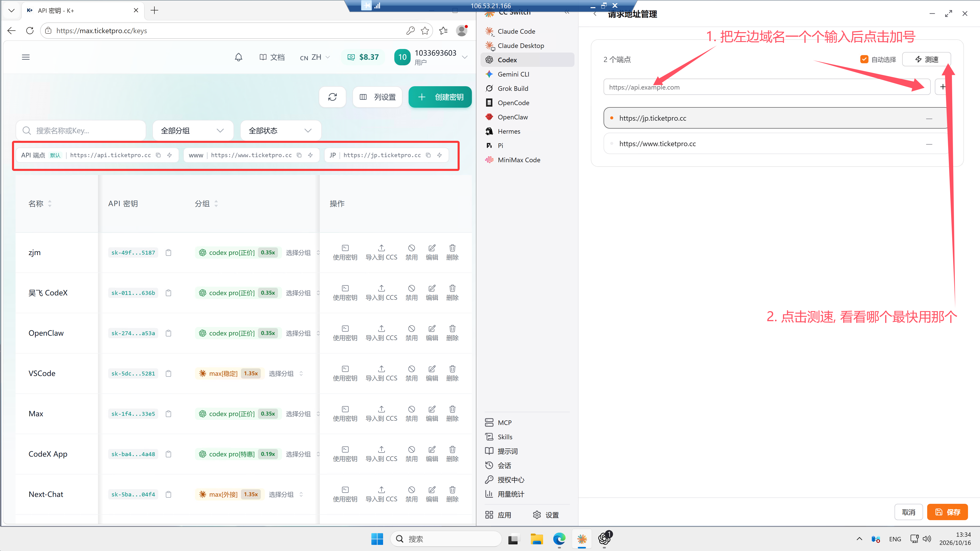Screen dimensions: 980x551
Task: Open File Explorer from the taskbar
Action: [x=536, y=539]
